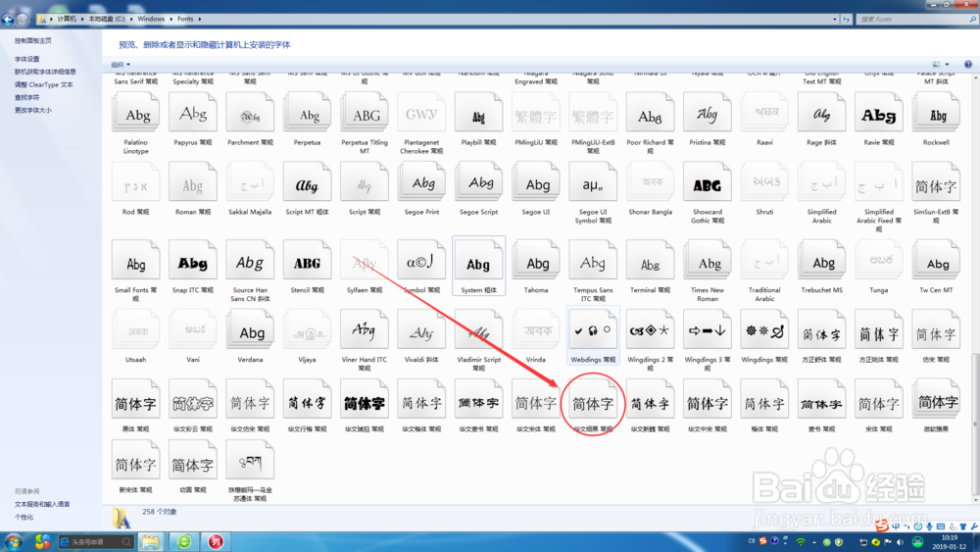Select the Rockwell font icon

936,113
